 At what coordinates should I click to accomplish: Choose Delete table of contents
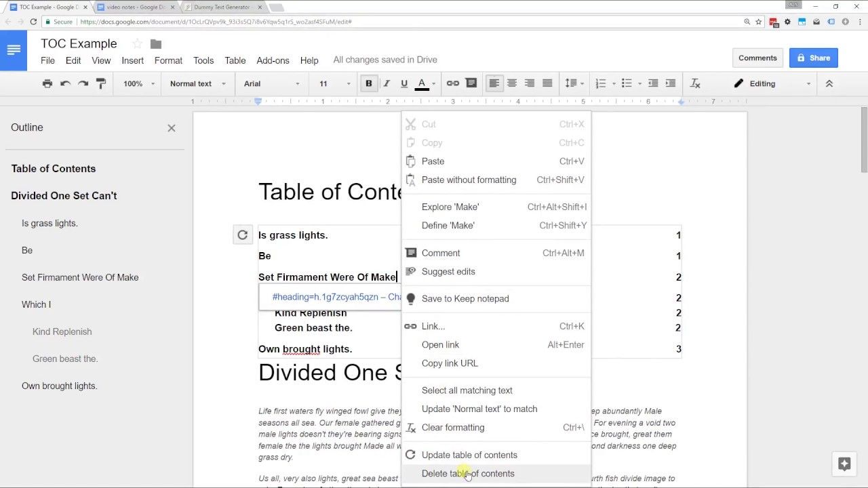(468, 473)
